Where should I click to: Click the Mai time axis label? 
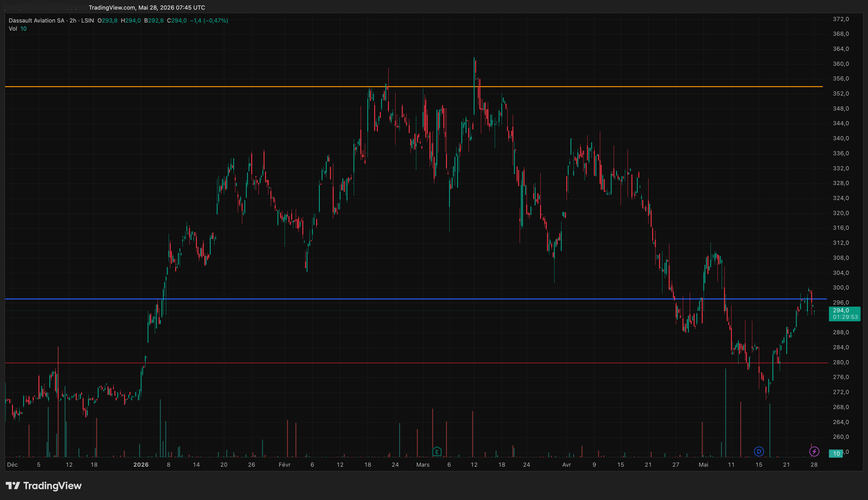(703, 465)
